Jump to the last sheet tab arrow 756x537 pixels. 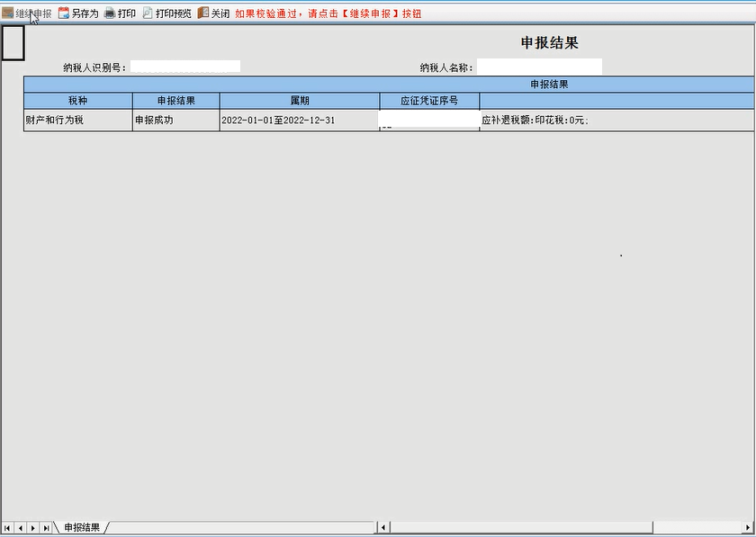coord(46,528)
